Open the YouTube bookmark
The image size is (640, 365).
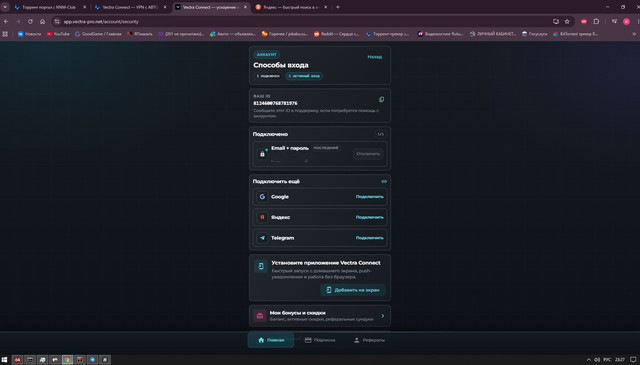click(58, 34)
